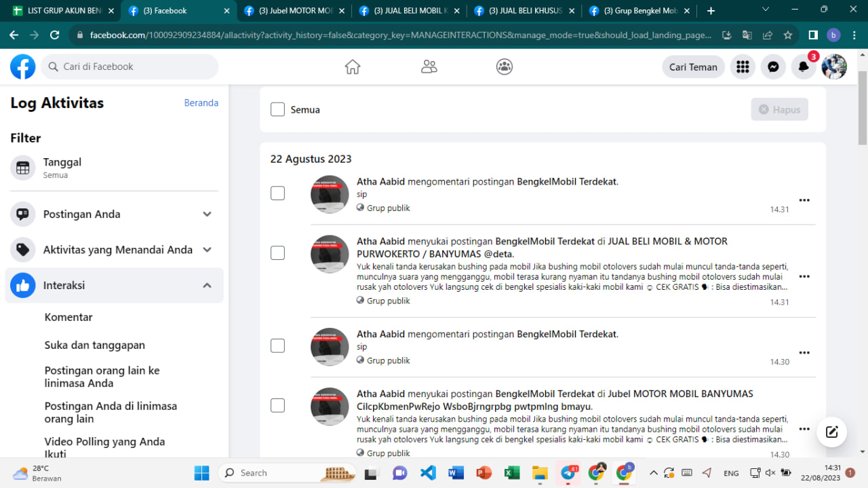Open Chrome three-dot menu
Viewport: 868px width, 488px height.
[x=854, y=35]
